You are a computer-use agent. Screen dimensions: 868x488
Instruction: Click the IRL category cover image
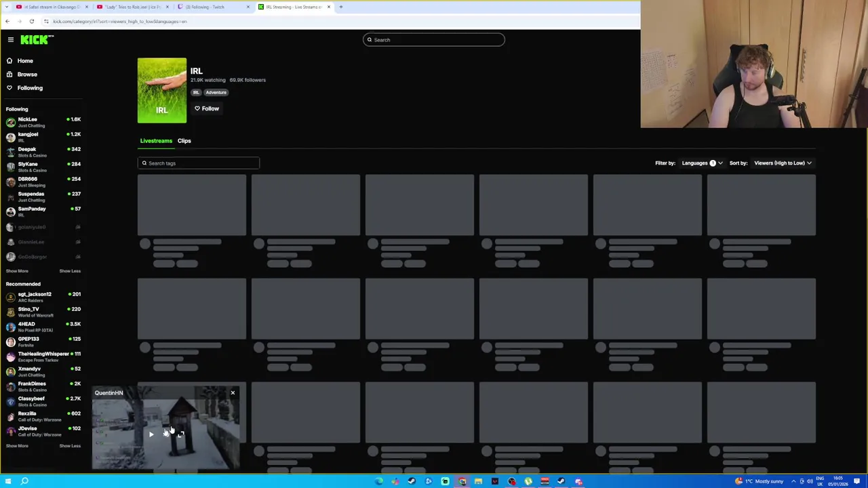point(162,91)
